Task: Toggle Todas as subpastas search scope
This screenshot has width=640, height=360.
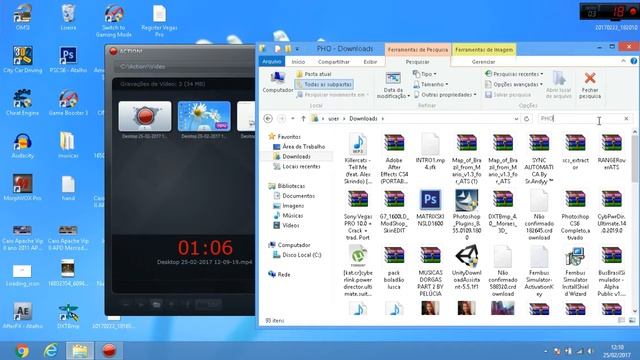Action: point(324,84)
